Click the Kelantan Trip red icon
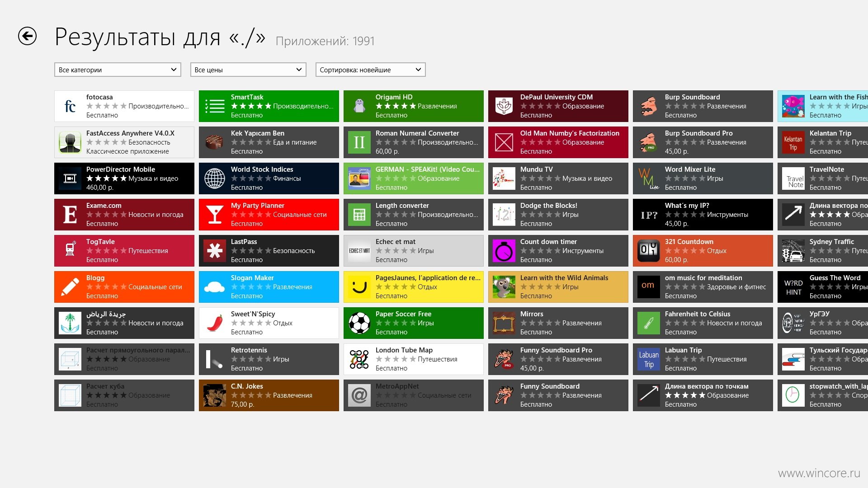Viewport: 868px width, 488px height. point(793,142)
